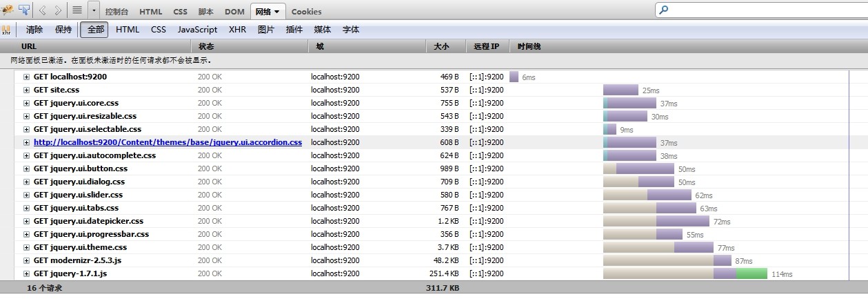Expand the GET modernizr-2.5.3.js request

[27, 261]
